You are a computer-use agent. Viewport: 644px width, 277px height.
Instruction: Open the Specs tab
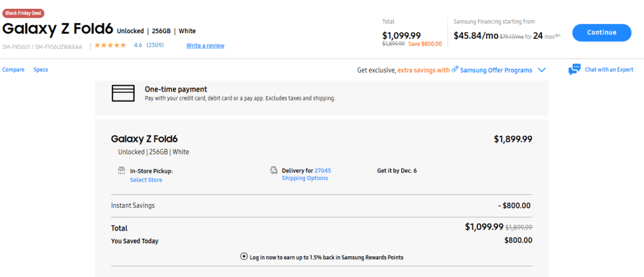[41, 70]
